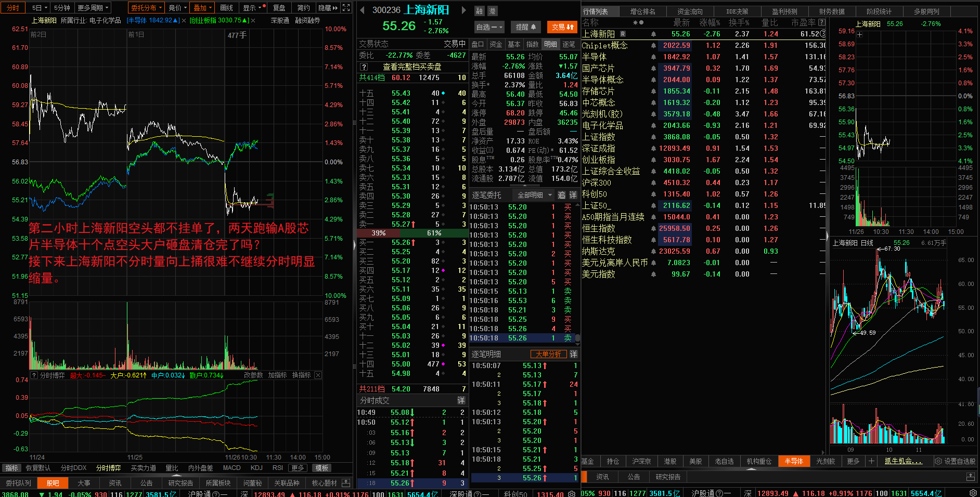980x497 pixels.
Task: Open 自选一 watchlist dropdown
Action: pos(489,27)
